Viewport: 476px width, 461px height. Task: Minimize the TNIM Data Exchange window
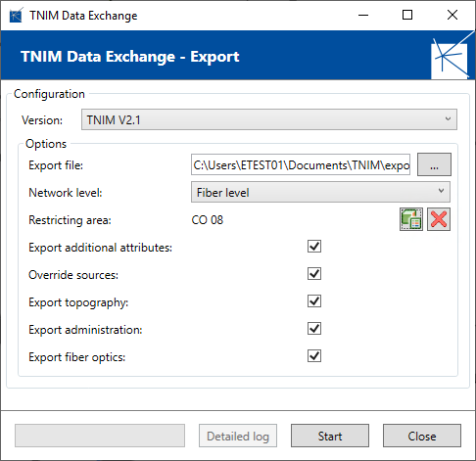pyautogui.click(x=363, y=15)
